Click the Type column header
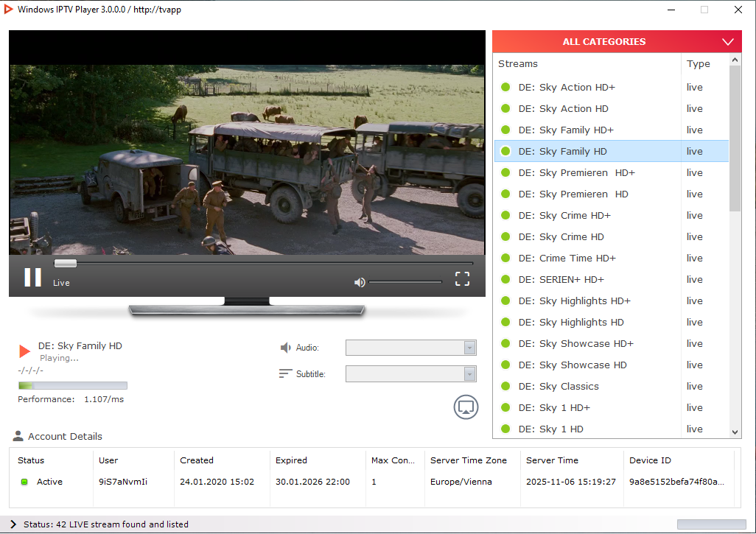Image resolution: width=756 pixels, height=534 pixels. (x=698, y=63)
